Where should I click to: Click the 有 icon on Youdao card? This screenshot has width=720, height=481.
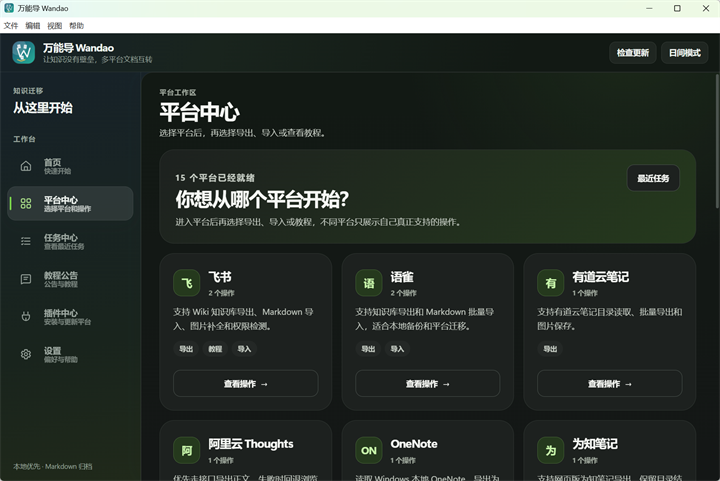click(551, 283)
